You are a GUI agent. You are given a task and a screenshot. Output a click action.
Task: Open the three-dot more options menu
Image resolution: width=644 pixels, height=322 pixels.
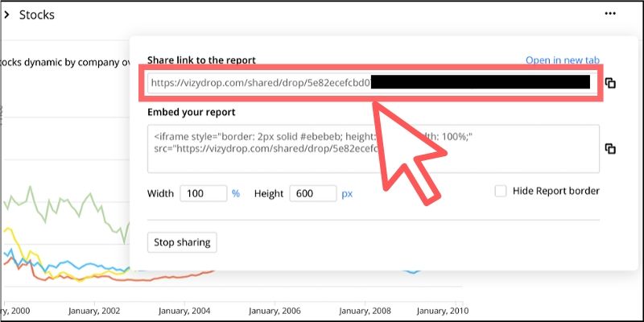tap(610, 14)
